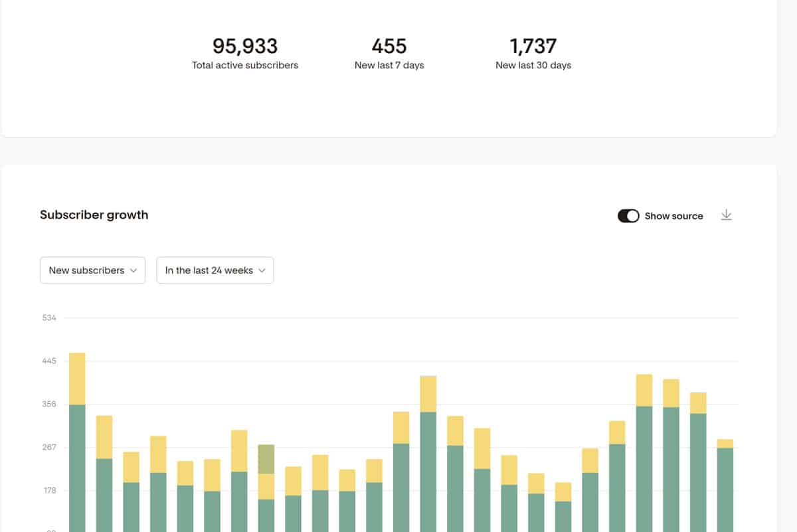The height and width of the screenshot is (532, 797).
Task: Click the 178 y-axis label
Action: 49,491
